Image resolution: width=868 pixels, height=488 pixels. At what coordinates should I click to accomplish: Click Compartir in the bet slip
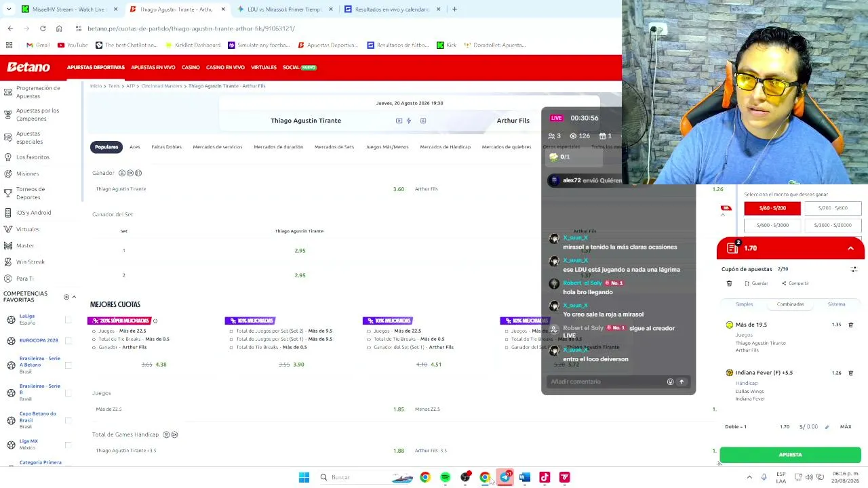pos(795,283)
